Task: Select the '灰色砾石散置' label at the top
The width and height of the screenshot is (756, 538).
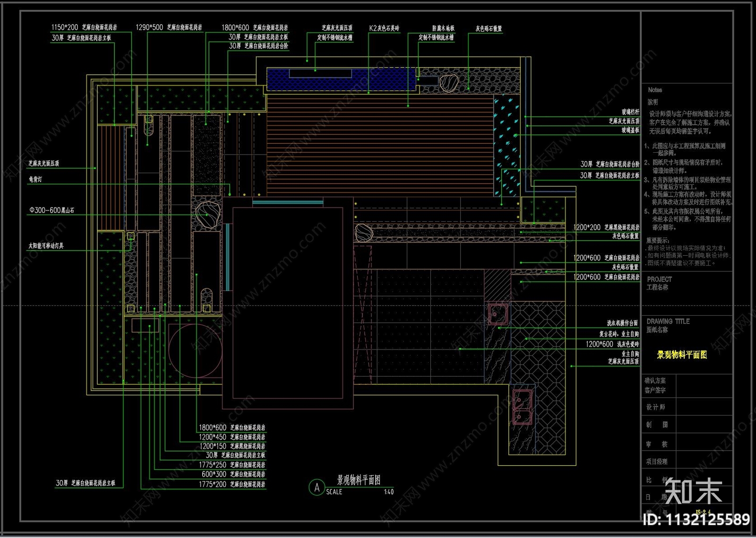Action: (489, 29)
